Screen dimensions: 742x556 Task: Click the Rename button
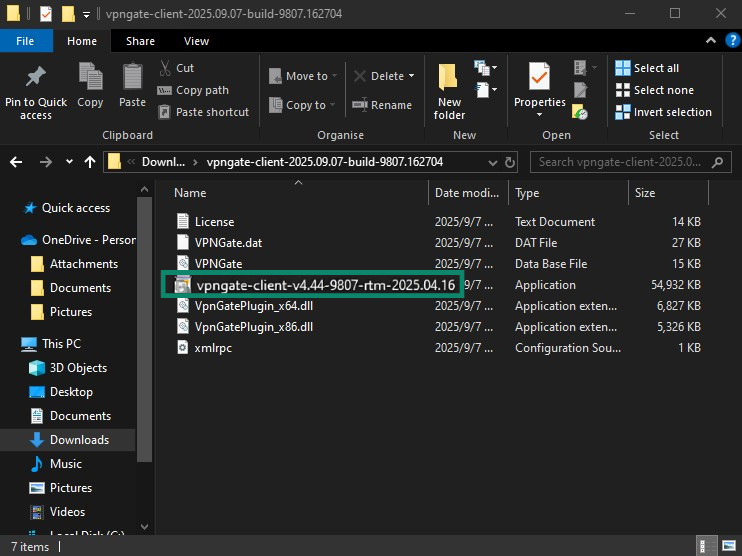(x=382, y=105)
